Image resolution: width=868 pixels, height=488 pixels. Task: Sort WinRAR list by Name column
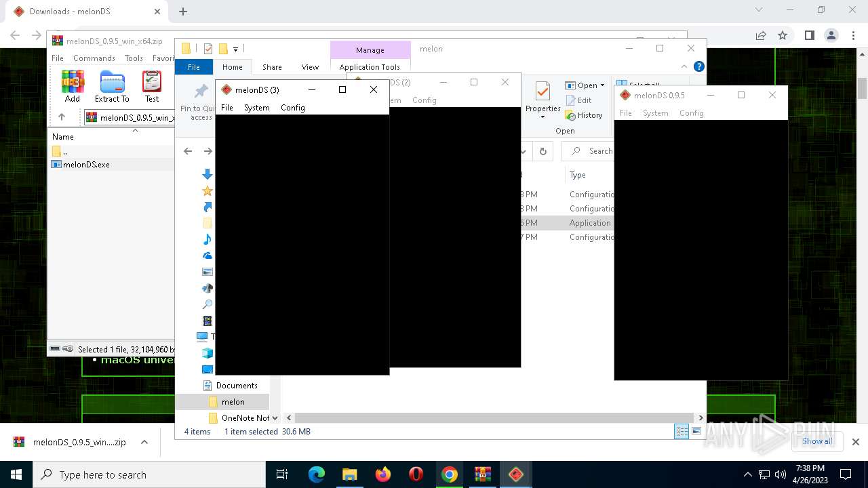(63, 137)
